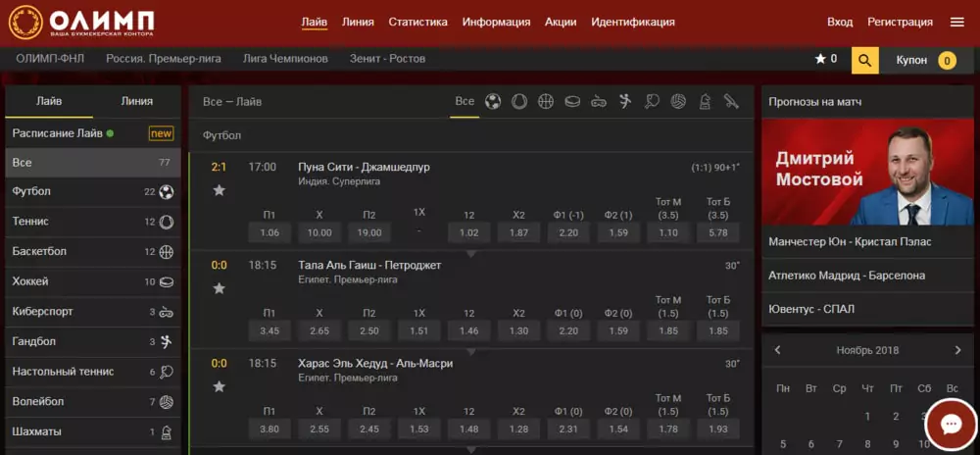Image resolution: width=980 pixels, height=455 pixels.
Task: Filter live events by tennis ball icon
Action: 519,101
